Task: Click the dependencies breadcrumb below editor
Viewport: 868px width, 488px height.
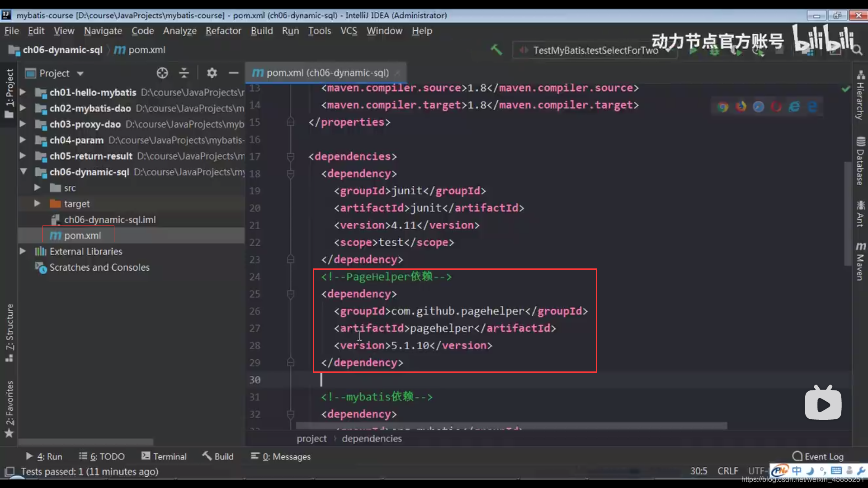Action: click(372, 438)
